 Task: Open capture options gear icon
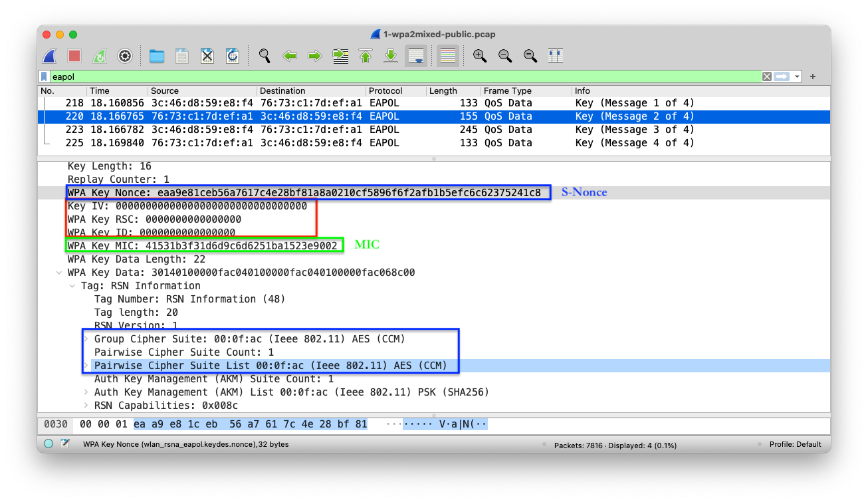124,57
